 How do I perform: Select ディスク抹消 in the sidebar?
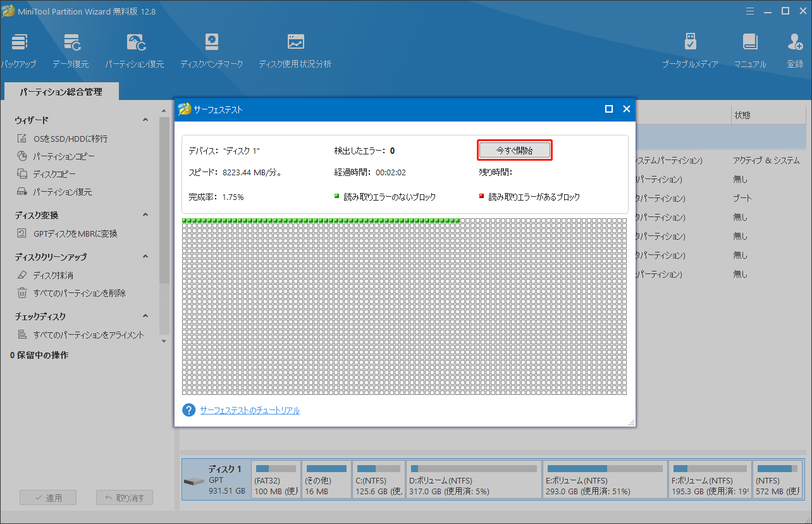tap(53, 275)
